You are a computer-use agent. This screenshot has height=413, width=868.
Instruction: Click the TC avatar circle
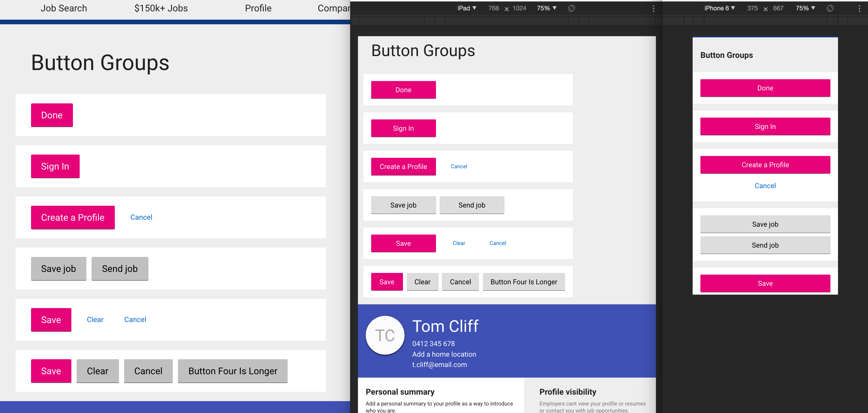tap(385, 335)
